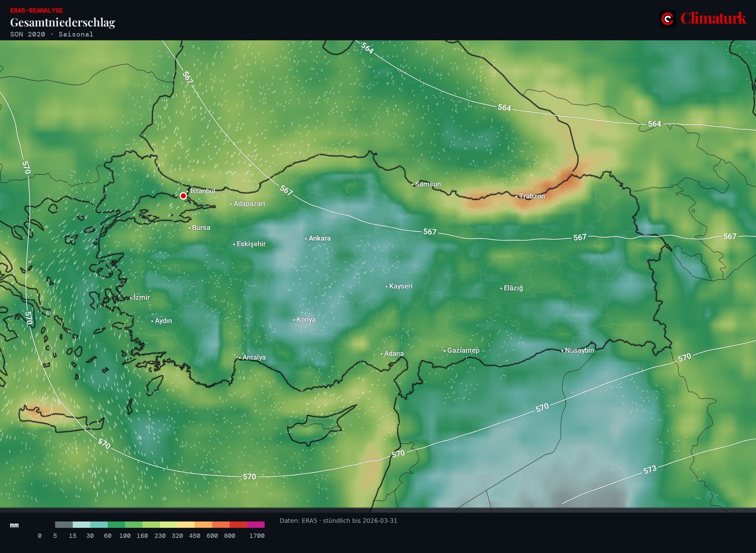Viewport: 756px width, 553px height.
Task: Click the Adapazarı city label
Action: [x=249, y=204]
